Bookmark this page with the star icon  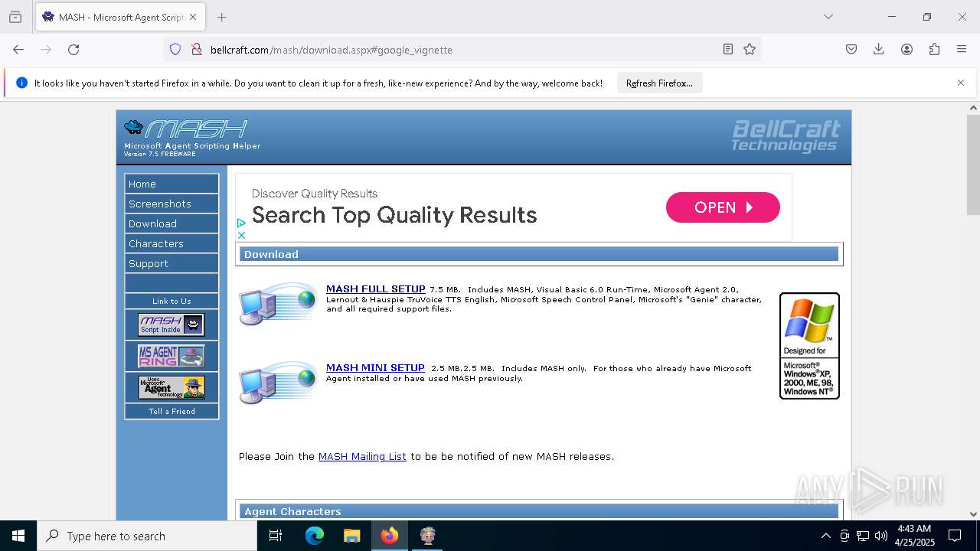750,49
